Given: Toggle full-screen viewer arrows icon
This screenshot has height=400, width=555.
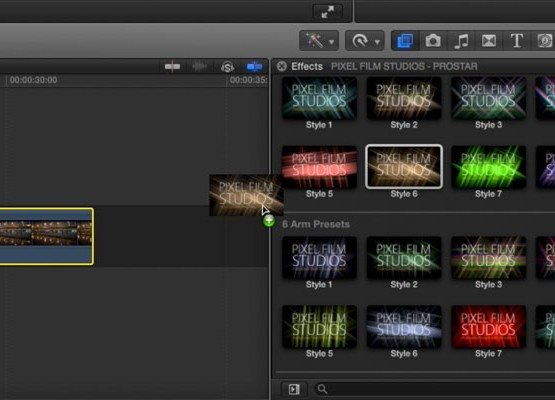Looking at the screenshot, I should click(328, 12).
